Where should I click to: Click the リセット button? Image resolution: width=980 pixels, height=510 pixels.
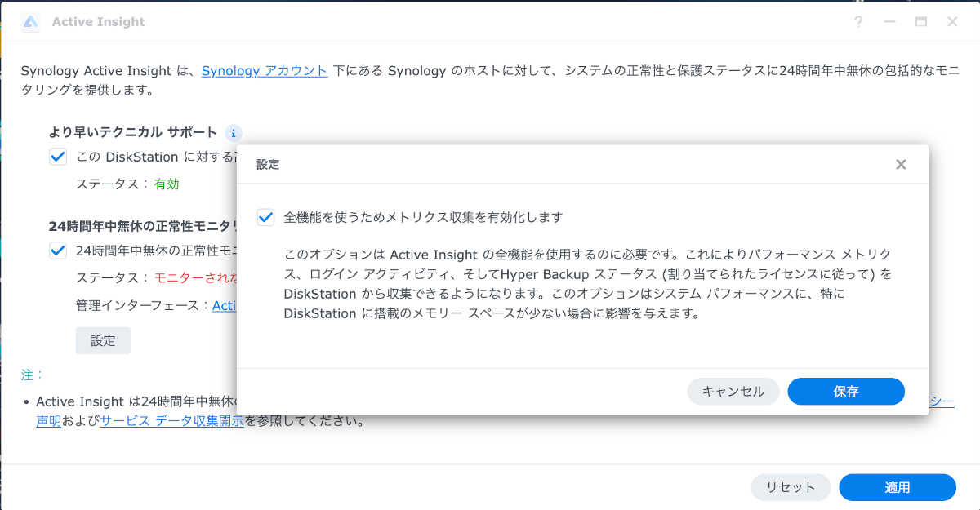[791, 487]
